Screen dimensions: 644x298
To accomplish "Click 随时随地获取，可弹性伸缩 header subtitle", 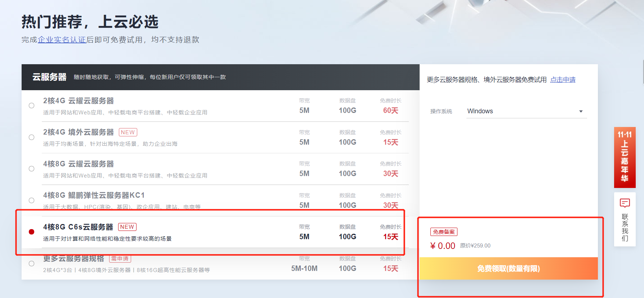I will [150, 77].
